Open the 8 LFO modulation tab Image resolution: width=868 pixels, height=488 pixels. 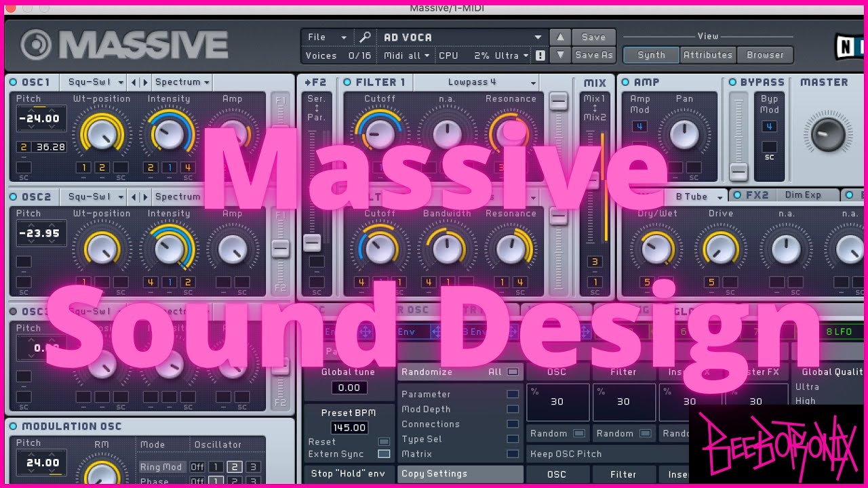click(x=838, y=332)
